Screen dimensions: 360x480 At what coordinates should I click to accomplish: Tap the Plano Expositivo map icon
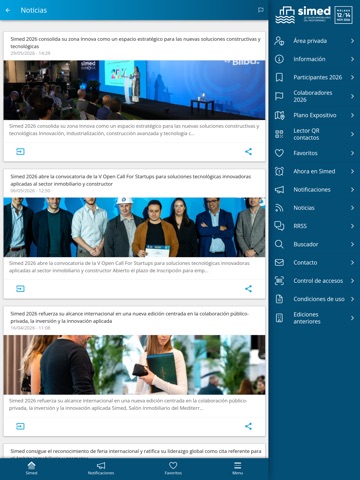tap(279, 115)
